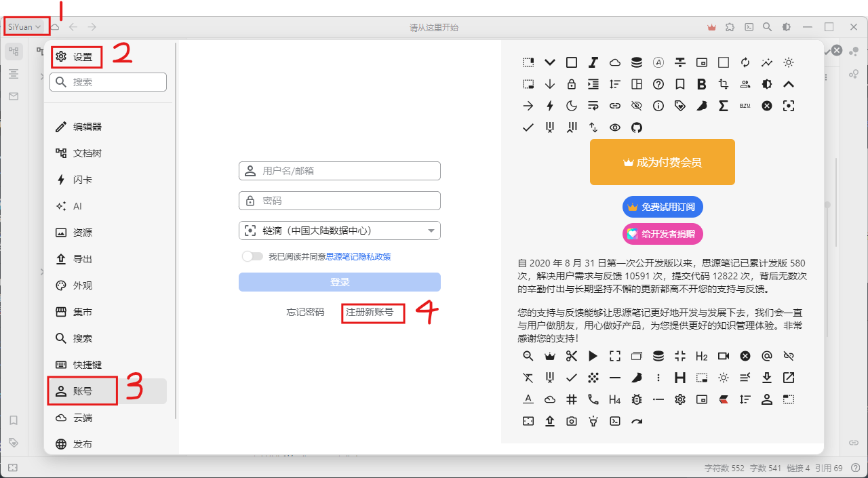The width and height of the screenshot is (868, 478).
Task: Click the 字数 541 status entry
Action: [x=766, y=468]
